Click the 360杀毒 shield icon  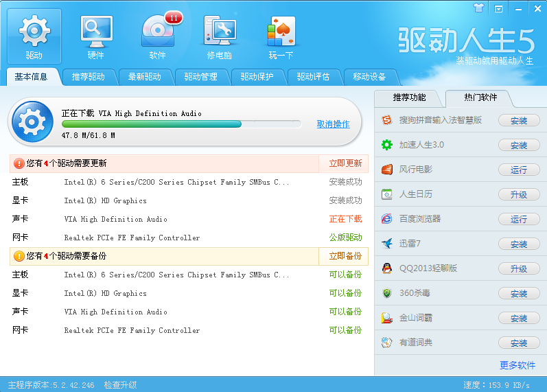click(387, 293)
